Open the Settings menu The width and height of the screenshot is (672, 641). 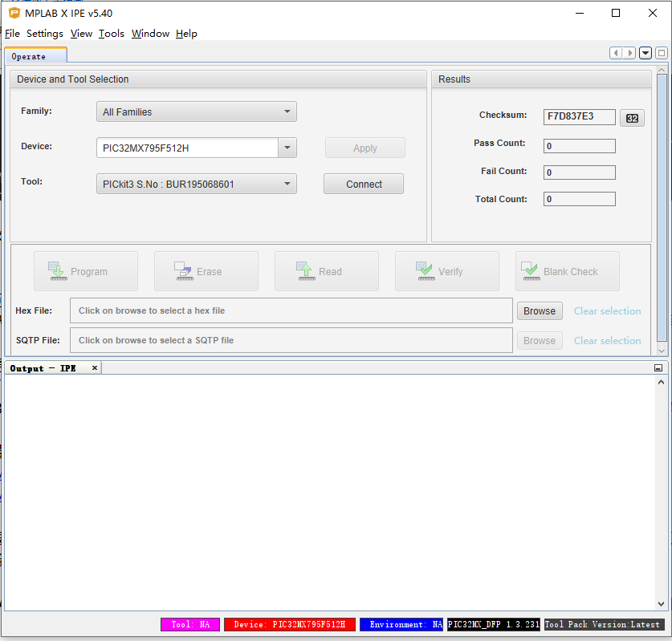coord(45,34)
